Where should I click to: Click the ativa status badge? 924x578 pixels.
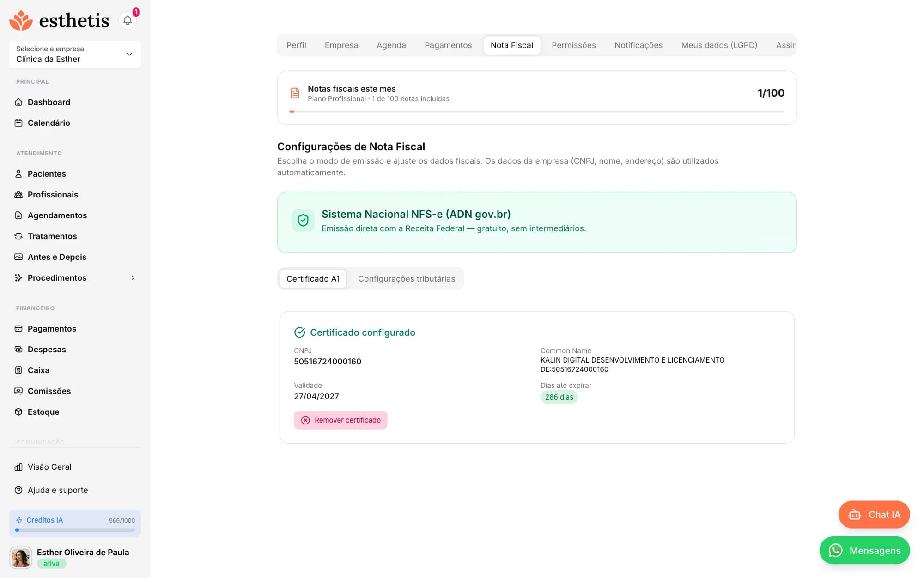(52, 564)
